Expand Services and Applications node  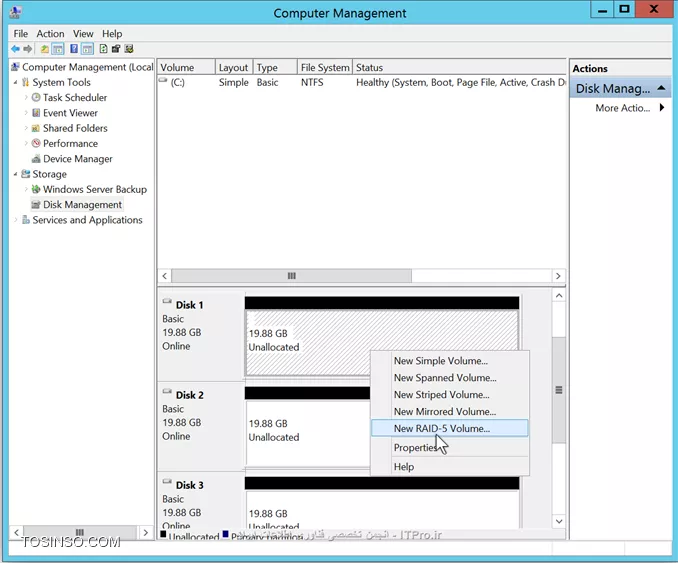click(16, 220)
